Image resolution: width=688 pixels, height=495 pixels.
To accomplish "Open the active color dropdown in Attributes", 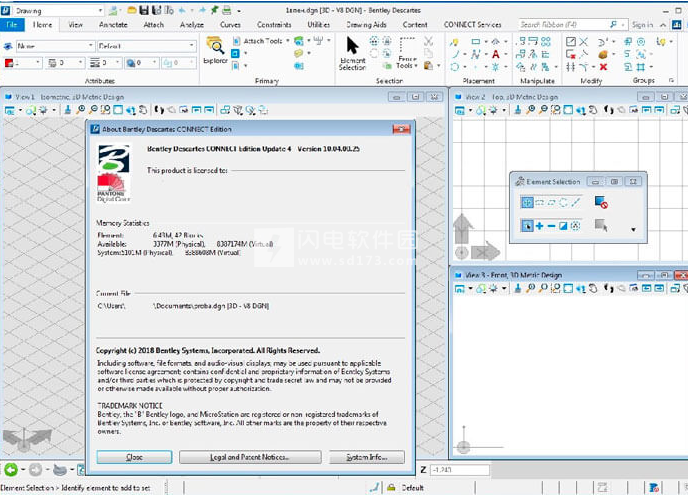I will click(38, 63).
